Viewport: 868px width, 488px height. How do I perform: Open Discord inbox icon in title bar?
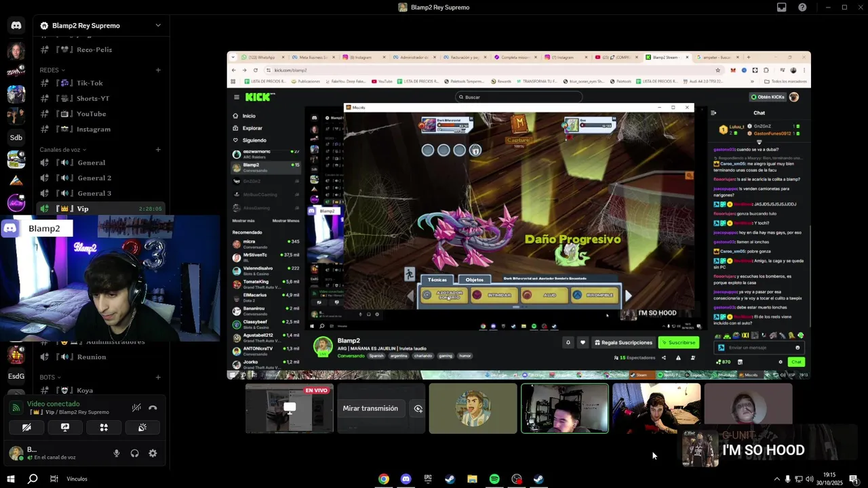(x=781, y=7)
